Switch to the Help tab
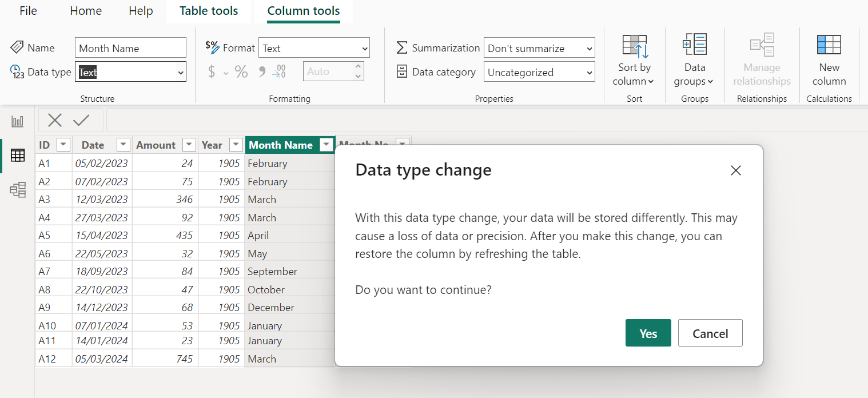Image resolution: width=868 pixels, height=398 pixels. pyautogui.click(x=141, y=11)
